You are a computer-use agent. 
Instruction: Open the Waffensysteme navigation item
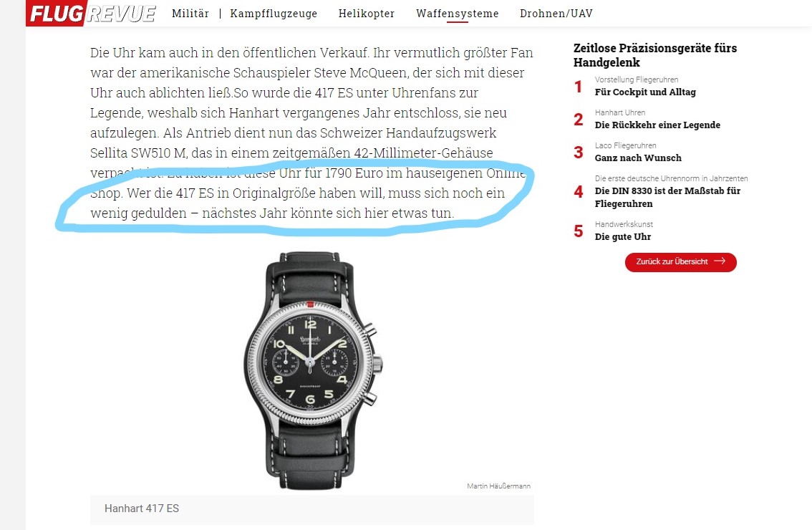coord(458,14)
